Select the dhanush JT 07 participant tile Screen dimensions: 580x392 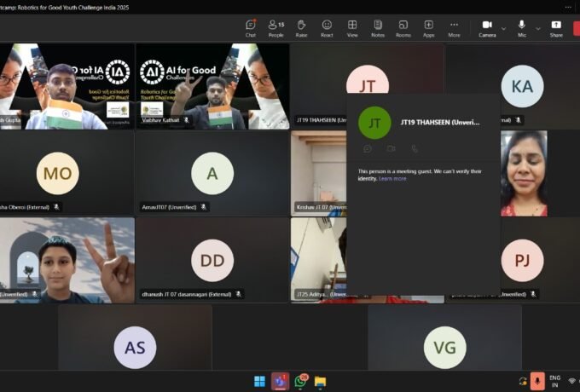212,260
